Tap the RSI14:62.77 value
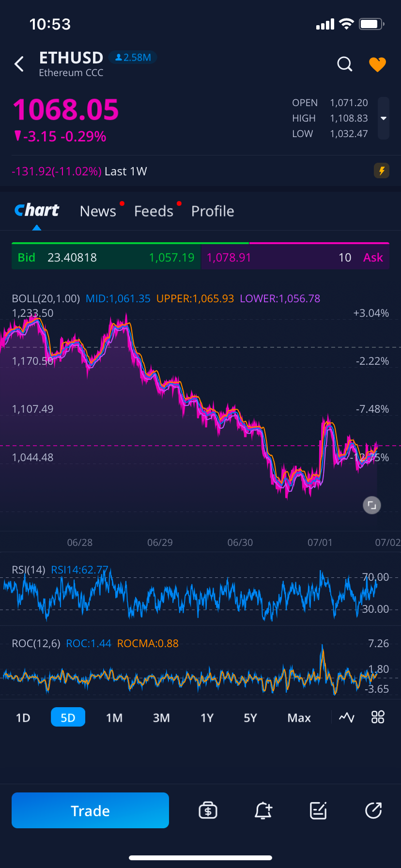The image size is (401, 868). click(x=79, y=570)
